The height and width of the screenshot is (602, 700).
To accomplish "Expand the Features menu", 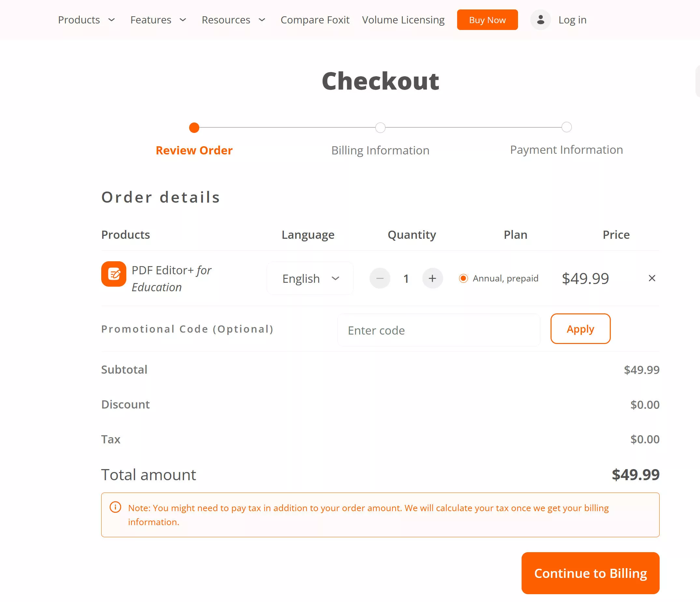I will [158, 20].
